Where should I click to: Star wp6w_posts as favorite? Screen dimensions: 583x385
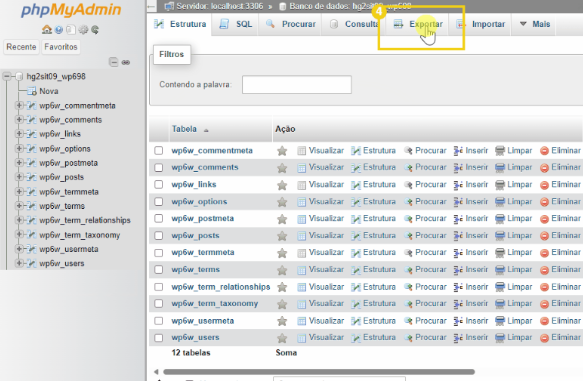click(x=282, y=236)
